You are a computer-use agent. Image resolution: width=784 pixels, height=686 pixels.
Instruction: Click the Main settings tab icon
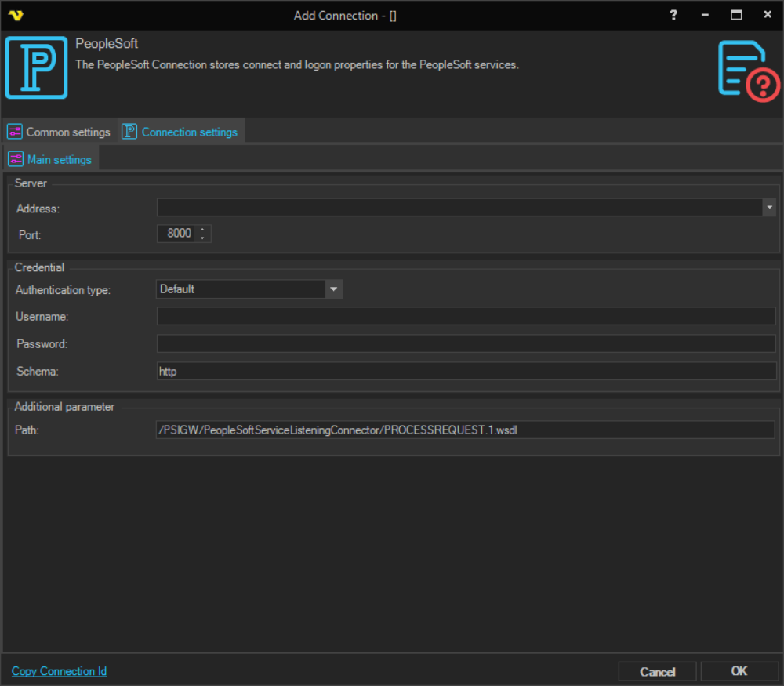coord(16,159)
